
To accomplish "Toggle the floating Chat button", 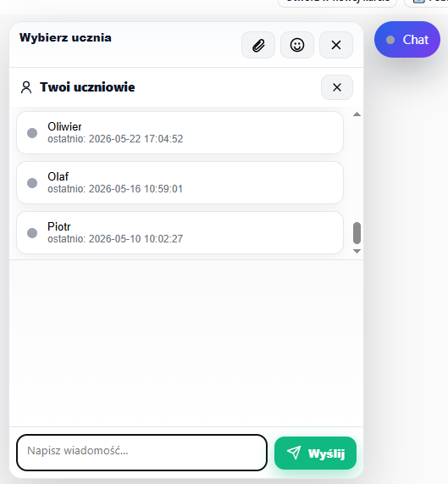I will 407,40.
